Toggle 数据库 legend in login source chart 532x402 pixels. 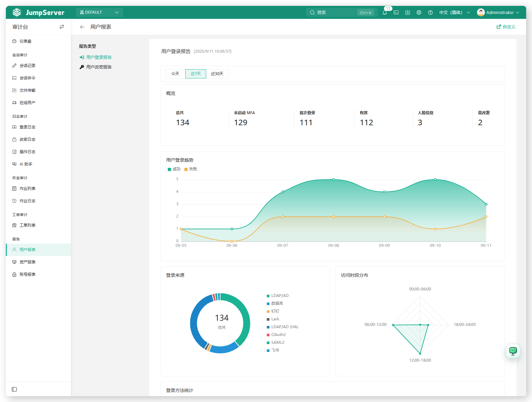(x=275, y=303)
